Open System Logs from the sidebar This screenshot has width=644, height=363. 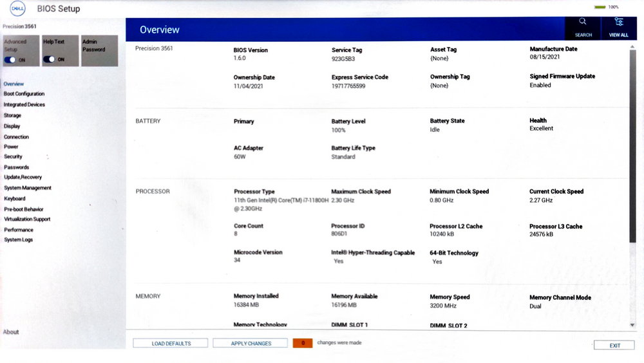tap(18, 239)
